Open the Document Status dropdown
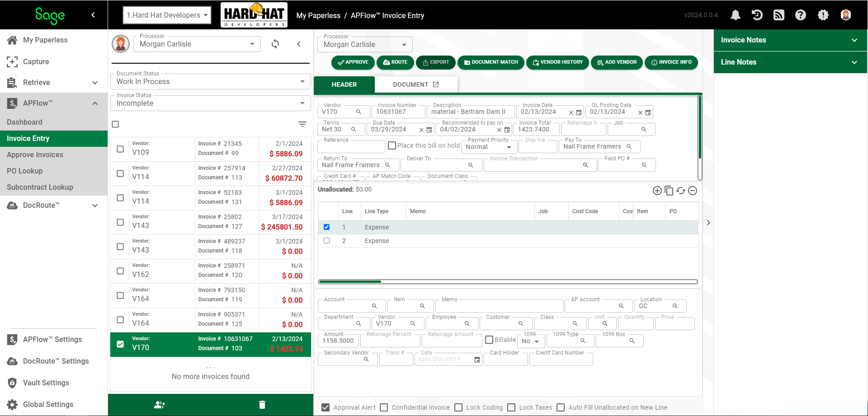The width and height of the screenshot is (868, 416). (211, 81)
